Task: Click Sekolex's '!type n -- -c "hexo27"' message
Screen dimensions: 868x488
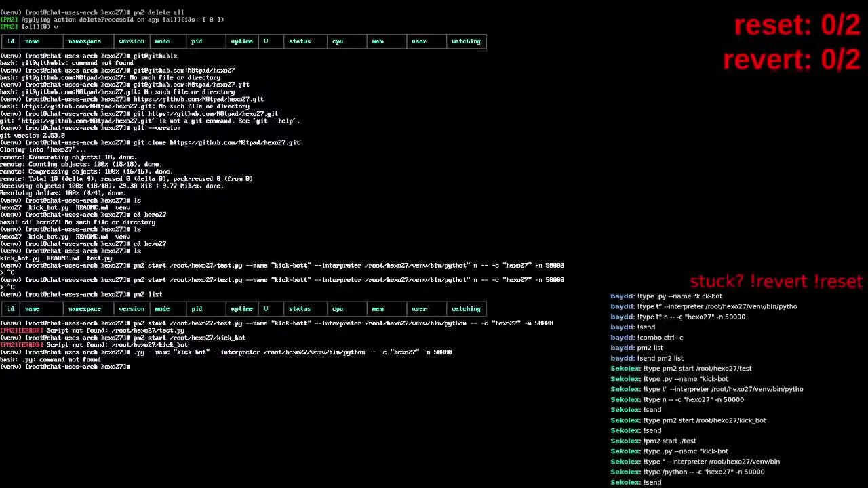Action: click(677, 399)
